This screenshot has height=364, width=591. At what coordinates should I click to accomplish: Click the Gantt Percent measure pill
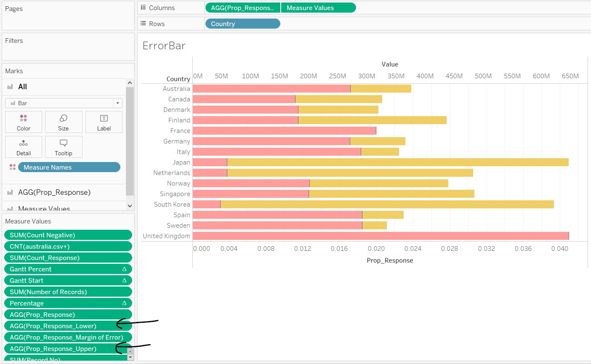point(63,269)
